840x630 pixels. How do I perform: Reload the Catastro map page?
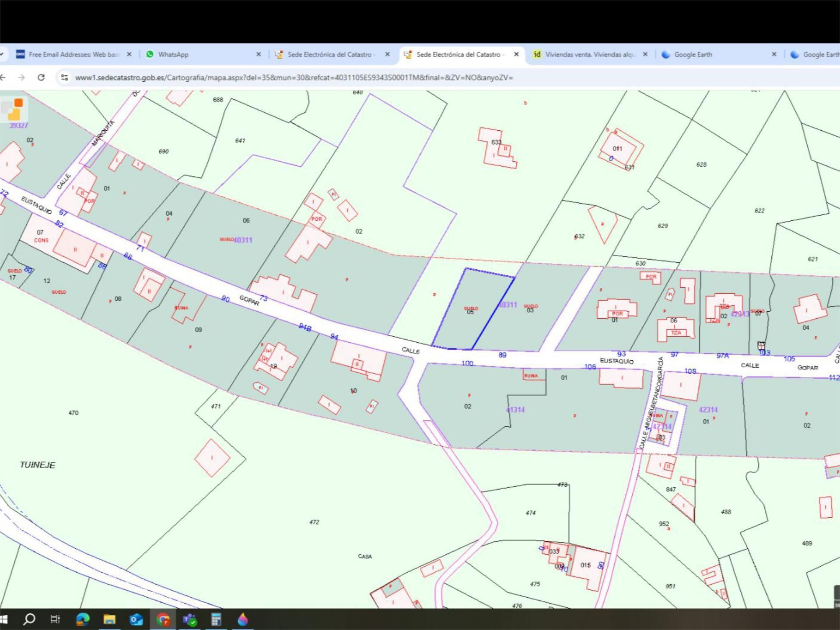tap(41, 77)
